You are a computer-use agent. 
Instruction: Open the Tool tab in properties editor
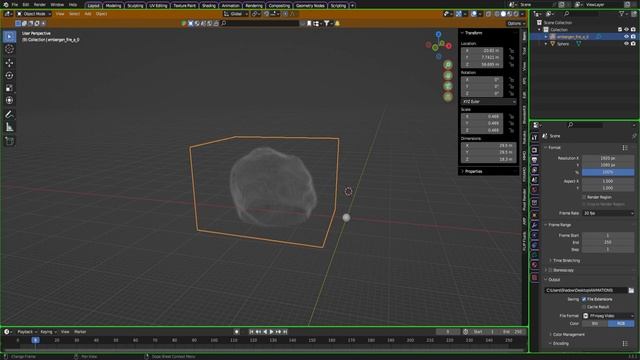coord(535,138)
